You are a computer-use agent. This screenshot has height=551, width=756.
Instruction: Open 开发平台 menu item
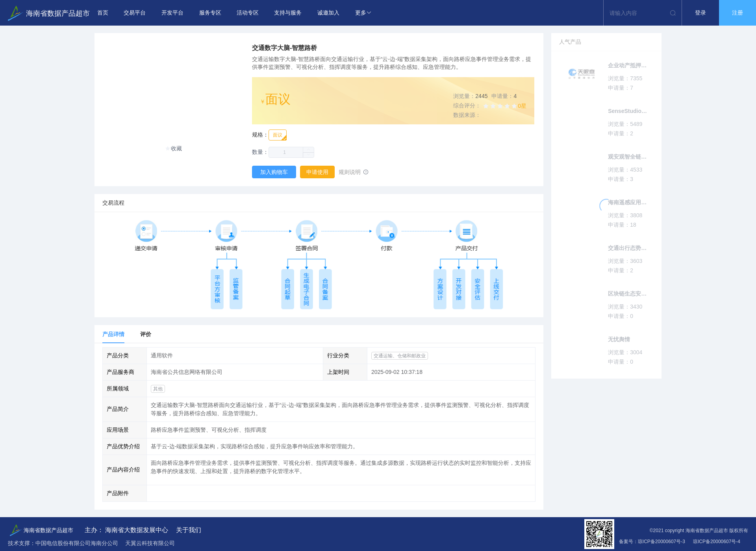coord(172,13)
